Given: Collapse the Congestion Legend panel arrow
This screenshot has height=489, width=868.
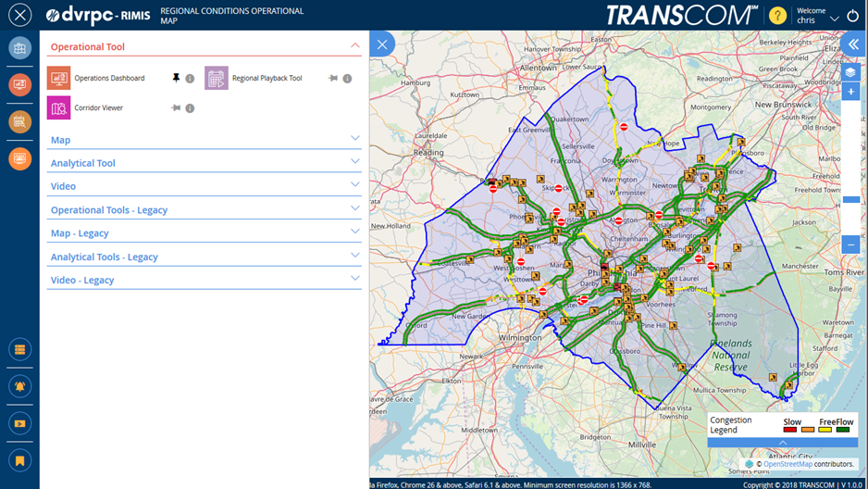Looking at the screenshot, I should (782, 443).
